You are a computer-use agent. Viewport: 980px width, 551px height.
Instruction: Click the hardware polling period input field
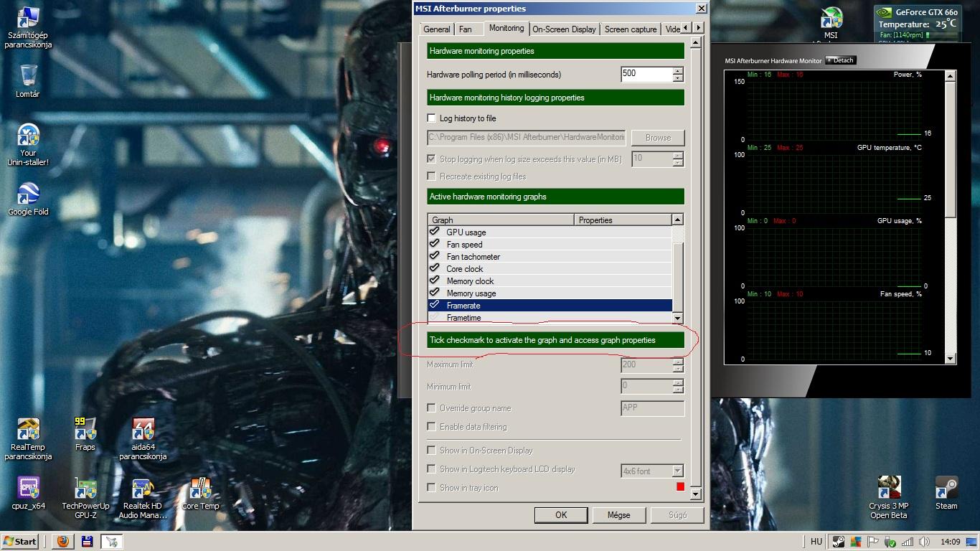point(646,73)
